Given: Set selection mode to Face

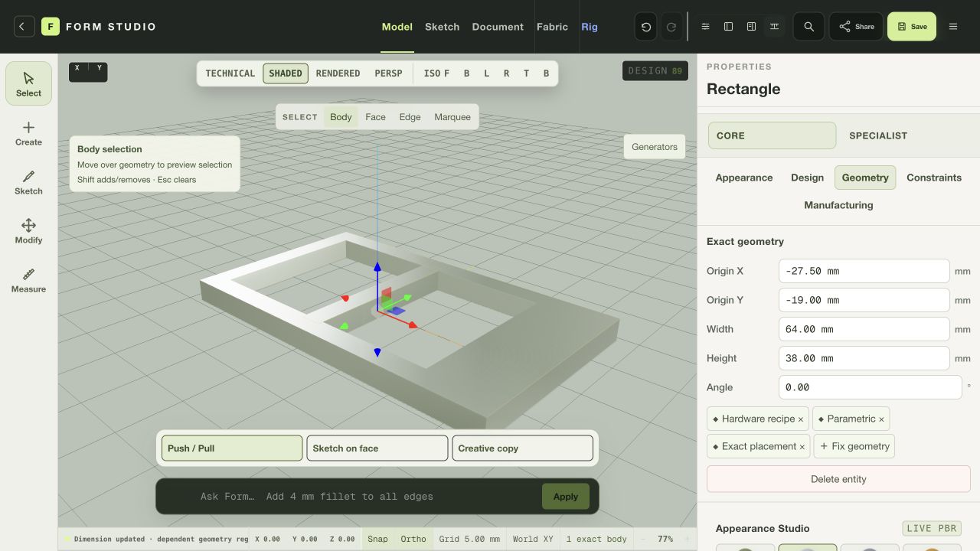Looking at the screenshot, I should click(375, 117).
